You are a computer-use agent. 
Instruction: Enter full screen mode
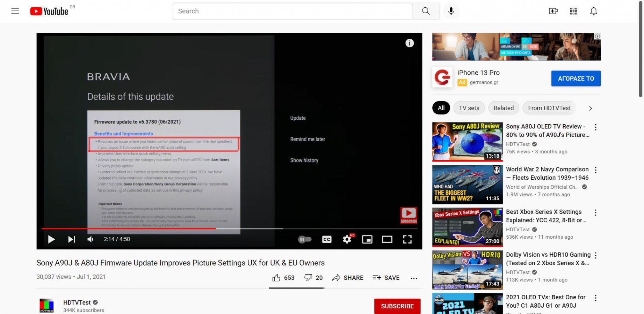407,239
